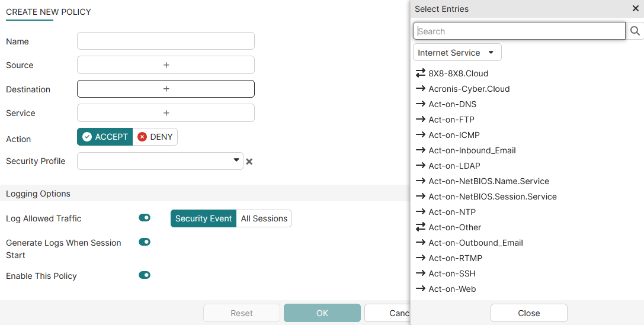The image size is (644, 325).
Task: Click the plus in Destination field
Action: point(166,89)
